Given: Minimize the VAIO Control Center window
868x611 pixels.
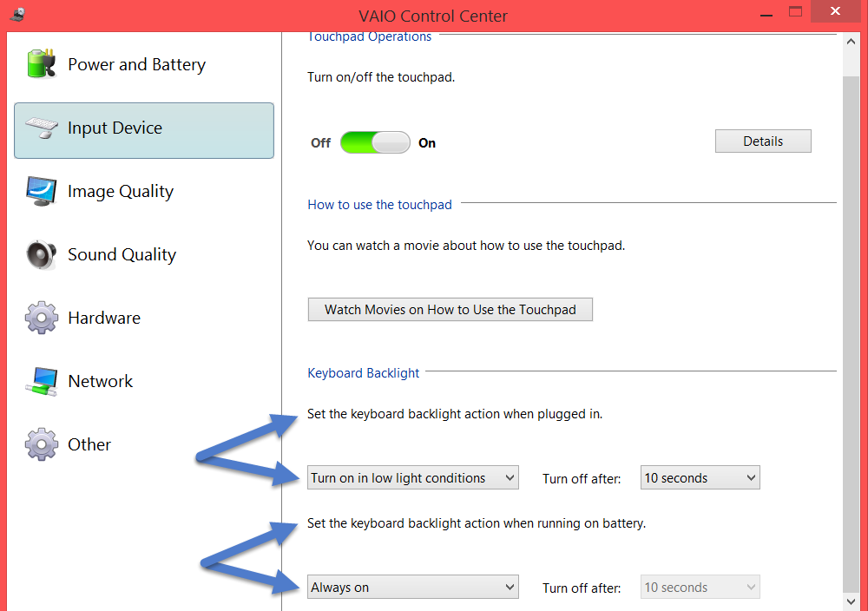Looking at the screenshot, I should click(766, 13).
